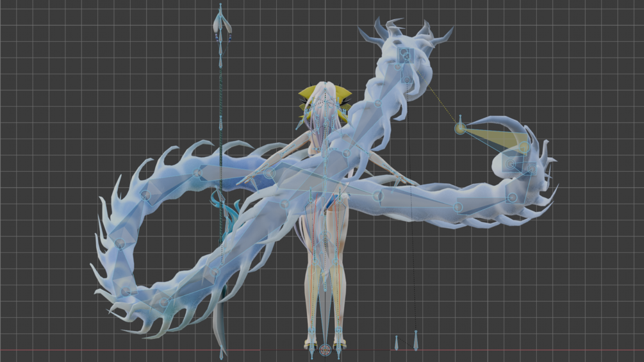Click the yellow bone's round joint sphere
The height and width of the screenshot is (362, 644).
(x=460, y=129)
